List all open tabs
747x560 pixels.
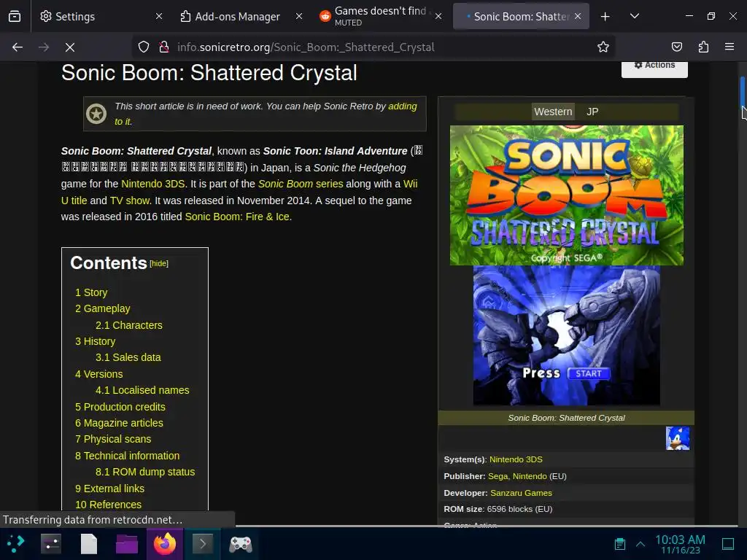coord(635,17)
